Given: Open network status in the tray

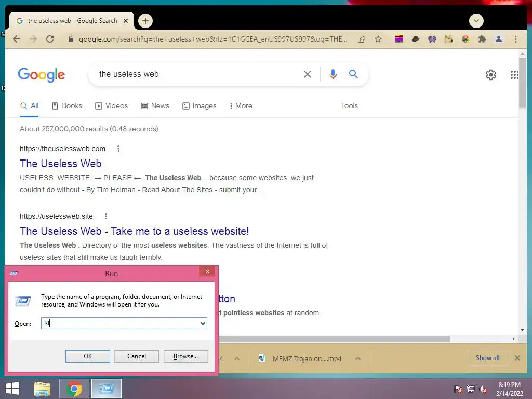Looking at the screenshot, I should pos(471,389).
